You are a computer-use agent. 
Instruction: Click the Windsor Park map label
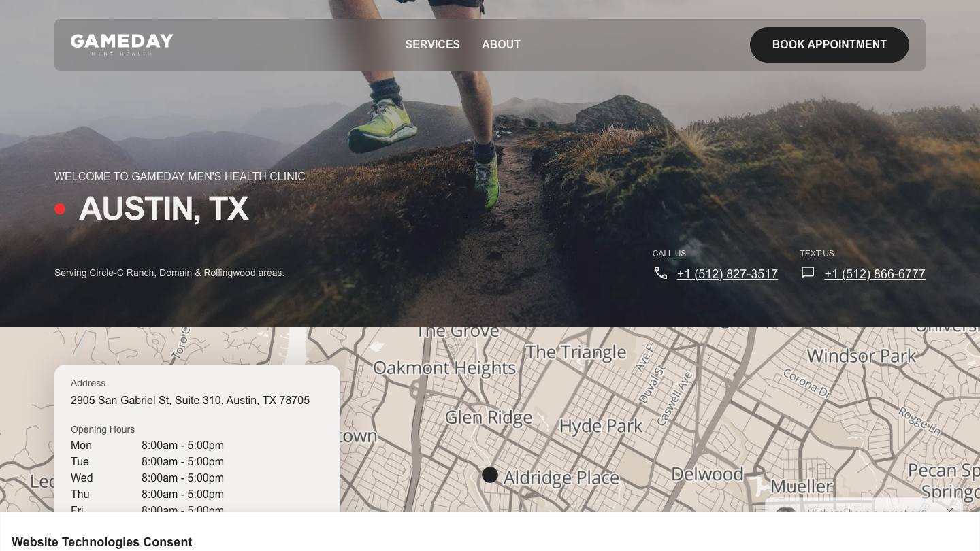click(862, 355)
